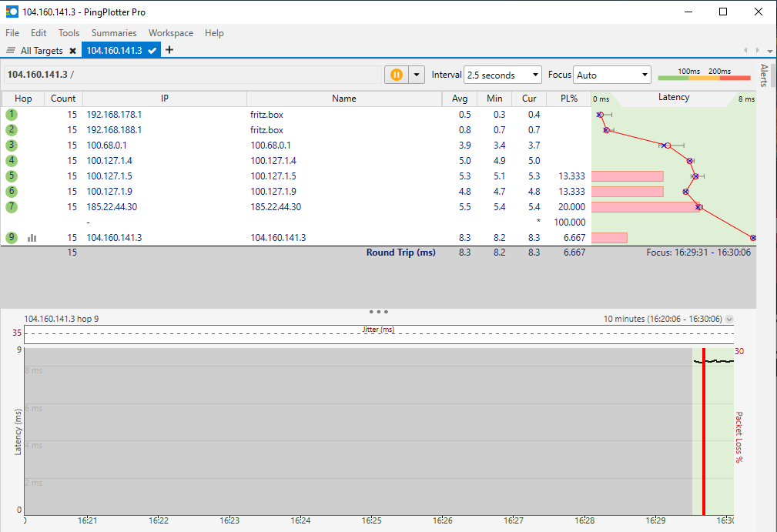Image resolution: width=777 pixels, height=532 pixels.
Task: Click the PL% column header
Action: pyautogui.click(x=569, y=99)
